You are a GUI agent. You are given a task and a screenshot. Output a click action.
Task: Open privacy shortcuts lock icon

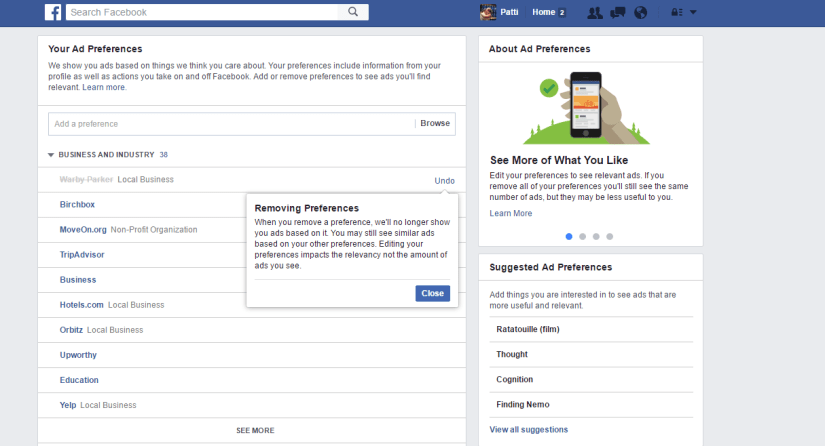point(677,12)
